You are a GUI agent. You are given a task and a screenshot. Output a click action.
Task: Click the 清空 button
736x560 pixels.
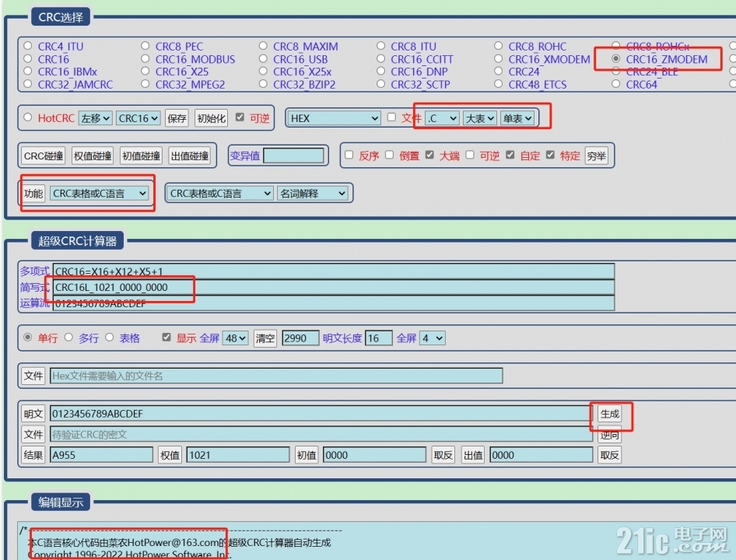point(265,338)
